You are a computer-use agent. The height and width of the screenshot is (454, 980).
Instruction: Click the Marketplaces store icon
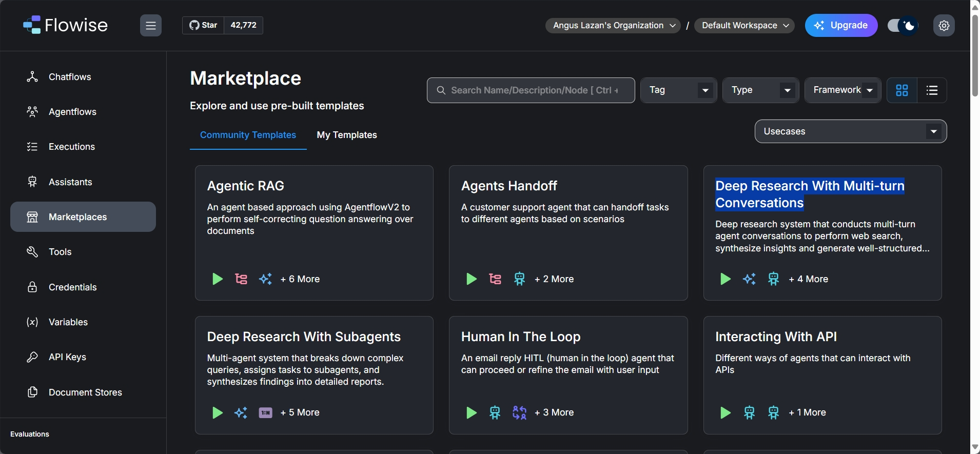(x=32, y=217)
